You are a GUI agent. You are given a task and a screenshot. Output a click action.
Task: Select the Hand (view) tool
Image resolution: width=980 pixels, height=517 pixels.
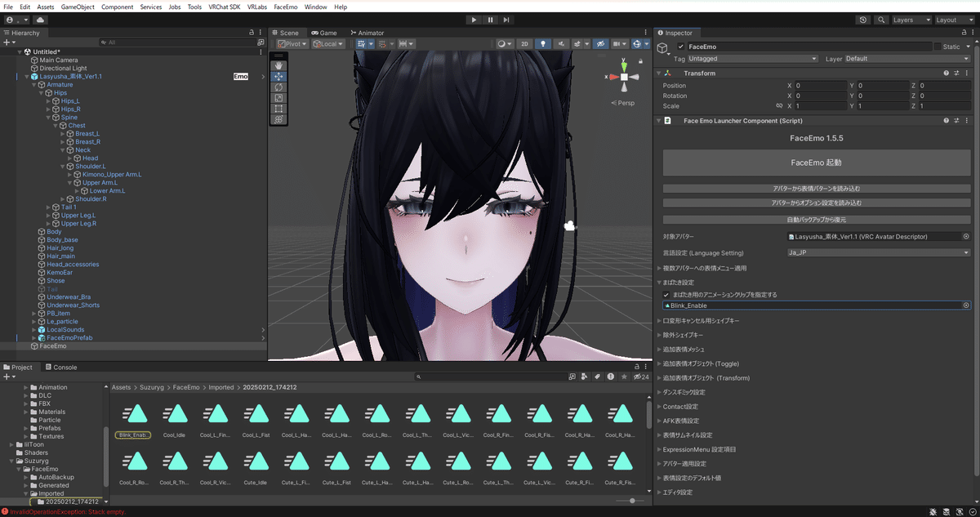[x=278, y=65]
